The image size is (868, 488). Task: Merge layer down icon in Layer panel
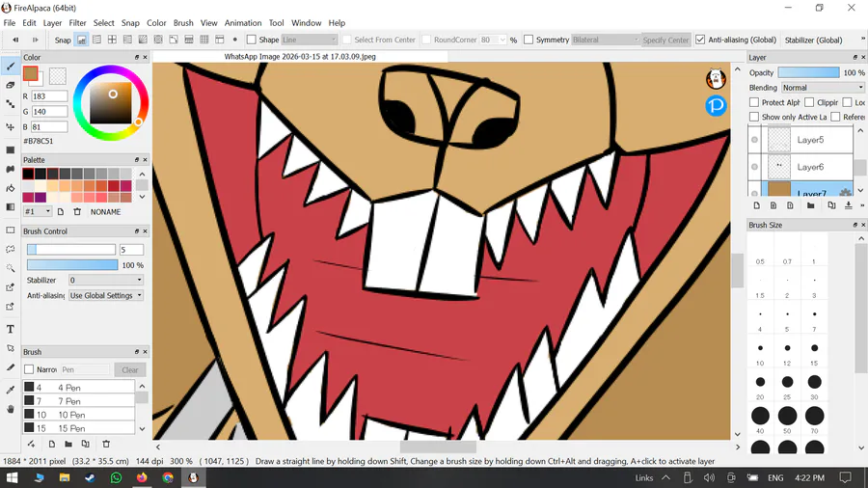point(848,205)
